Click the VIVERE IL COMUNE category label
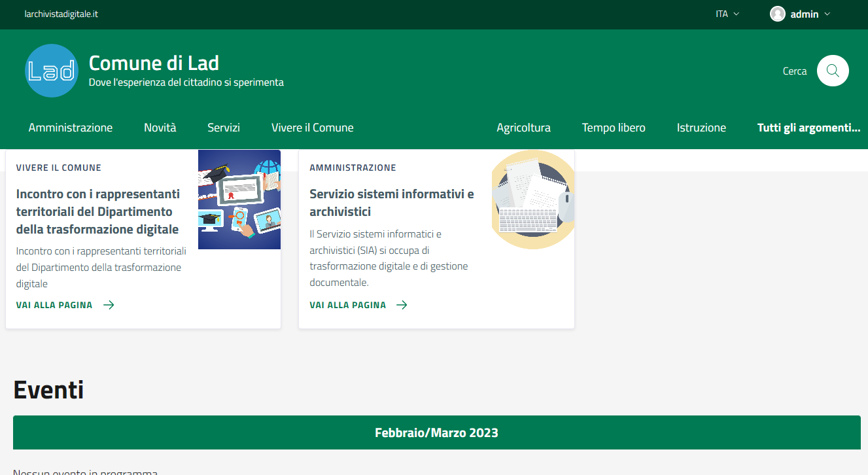This screenshot has height=475, width=868. coord(59,167)
